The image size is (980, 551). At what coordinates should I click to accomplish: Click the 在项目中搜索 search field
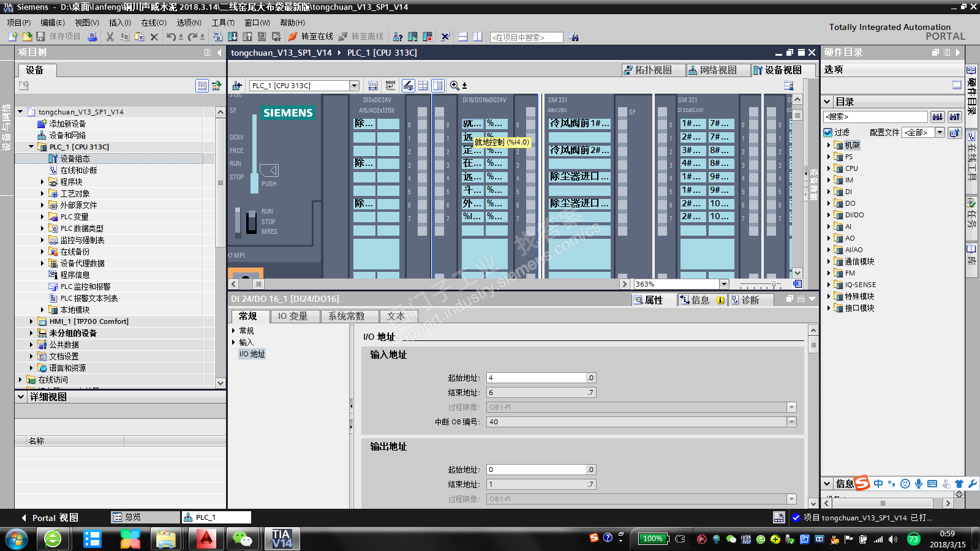[x=527, y=37]
